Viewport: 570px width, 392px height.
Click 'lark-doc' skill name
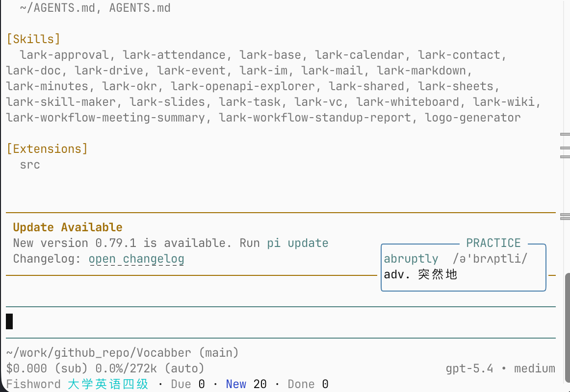pos(33,71)
